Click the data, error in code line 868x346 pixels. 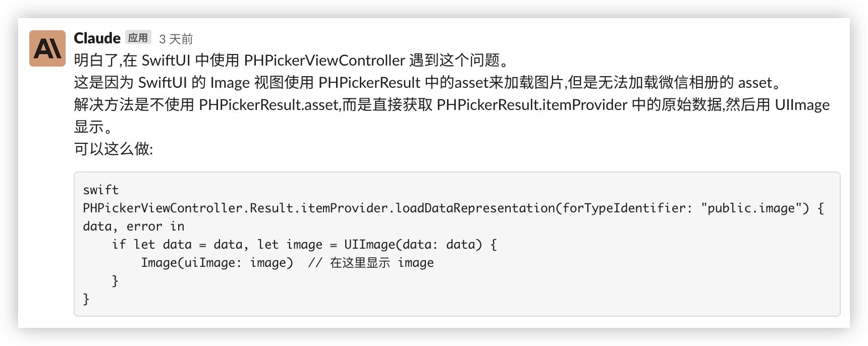tap(134, 226)
